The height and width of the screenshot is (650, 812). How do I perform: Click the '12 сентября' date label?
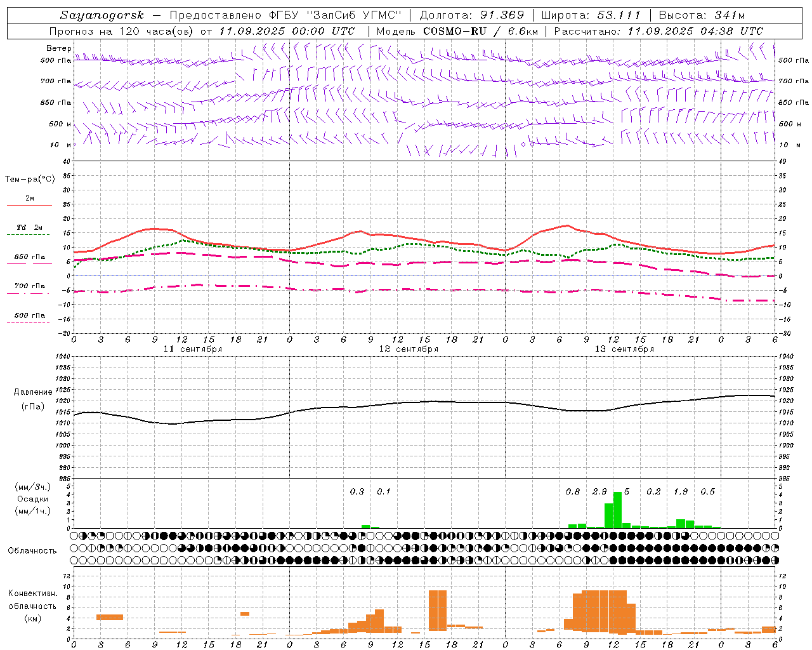[409, 349]
